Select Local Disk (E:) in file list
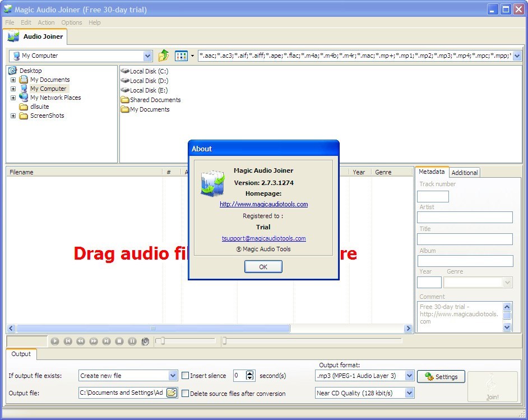This screenshot has height=420, width=528. click(x=149, y=90)
